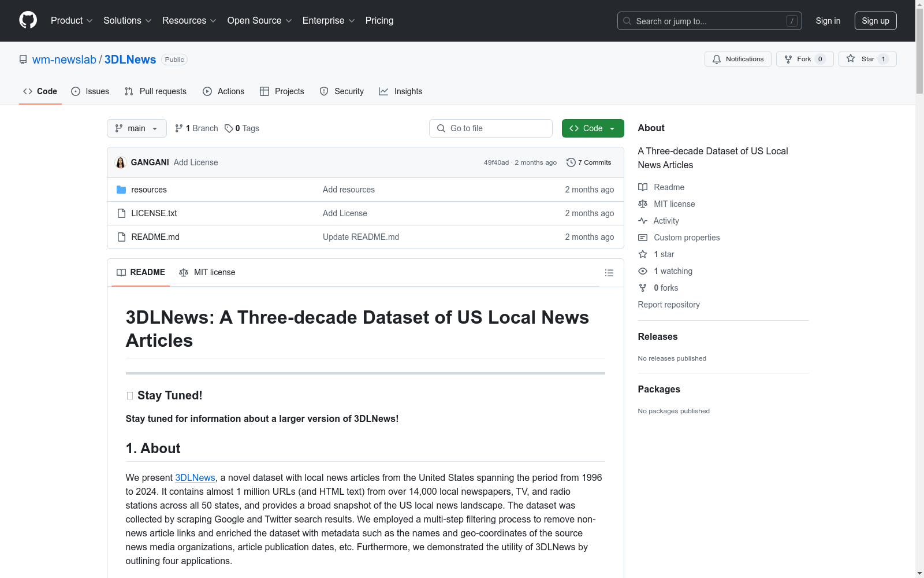Expand the Open Source menu
This screenshot has width=924, height=578.
point(260,20)
